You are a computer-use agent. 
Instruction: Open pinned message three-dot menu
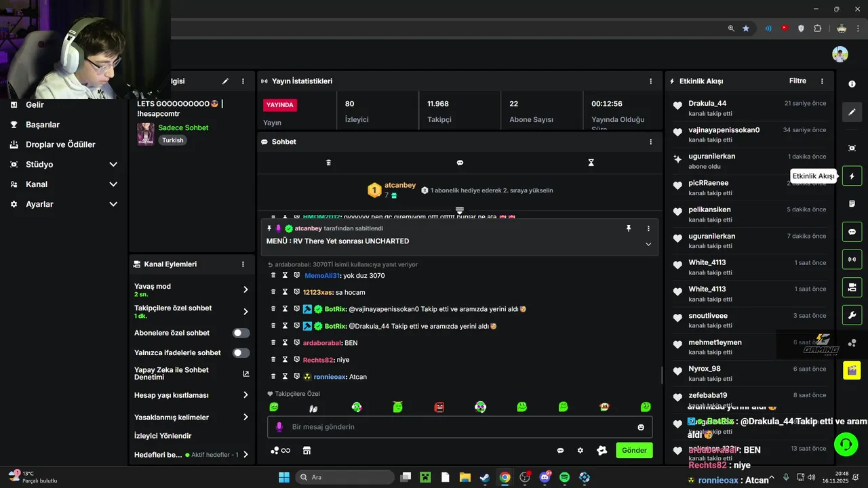click(648, 228)
